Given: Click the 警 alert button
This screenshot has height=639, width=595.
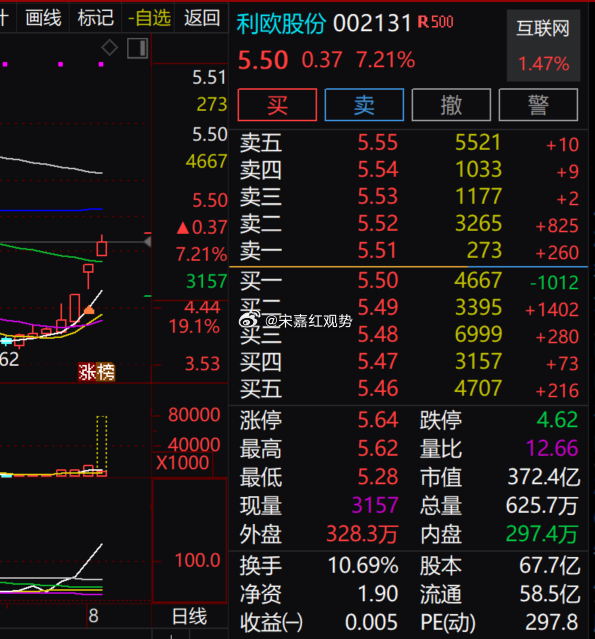Looking at the screenshot, I should point(538,105).
